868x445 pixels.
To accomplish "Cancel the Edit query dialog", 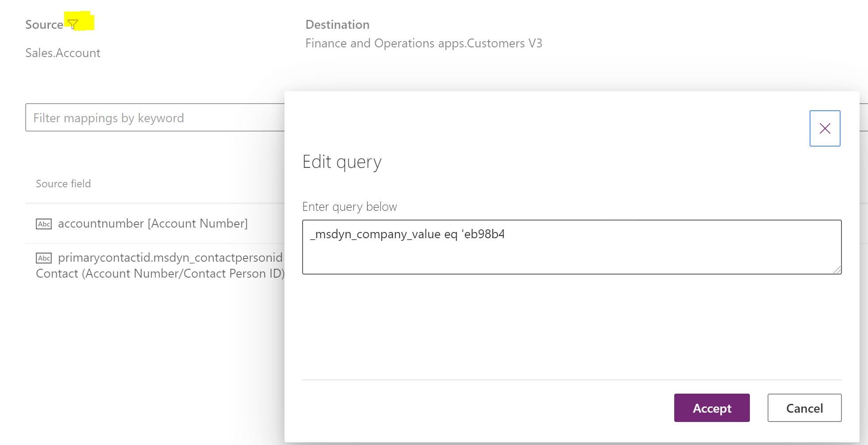I will 804,408.
